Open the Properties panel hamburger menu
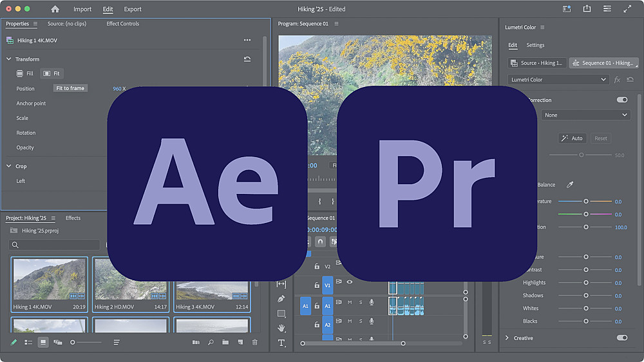 35,24
